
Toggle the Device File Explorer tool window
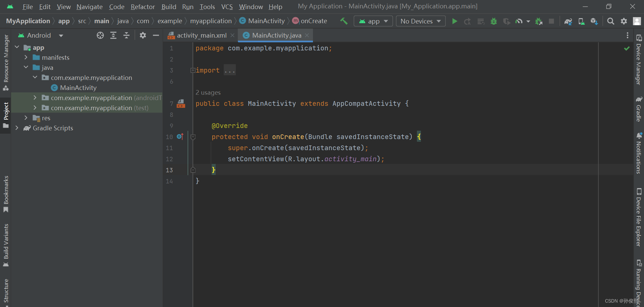(x=639, y=217)
